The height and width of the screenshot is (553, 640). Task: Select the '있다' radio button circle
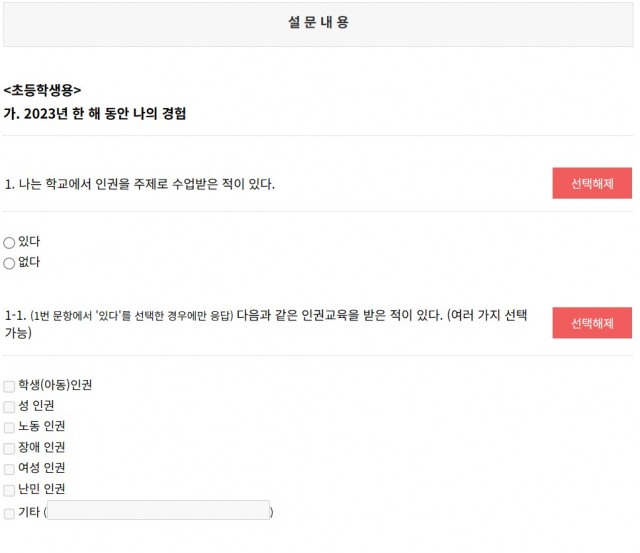(9, 242)
